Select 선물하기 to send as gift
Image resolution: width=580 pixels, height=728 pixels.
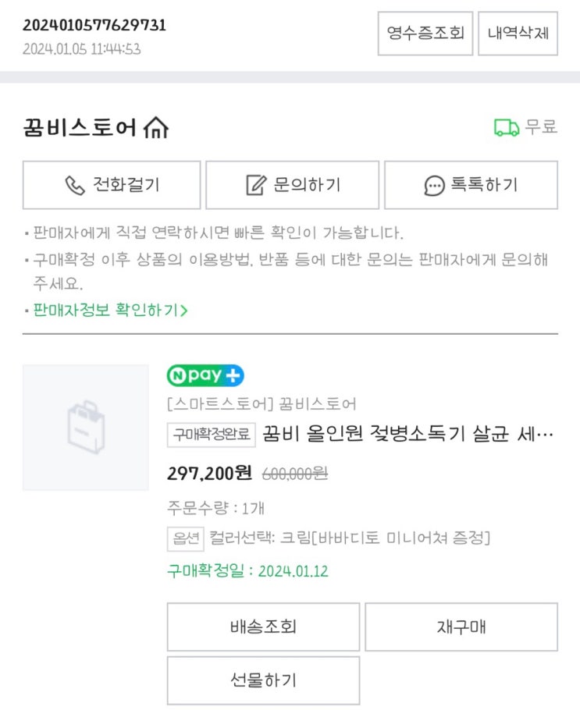[263, 680]
